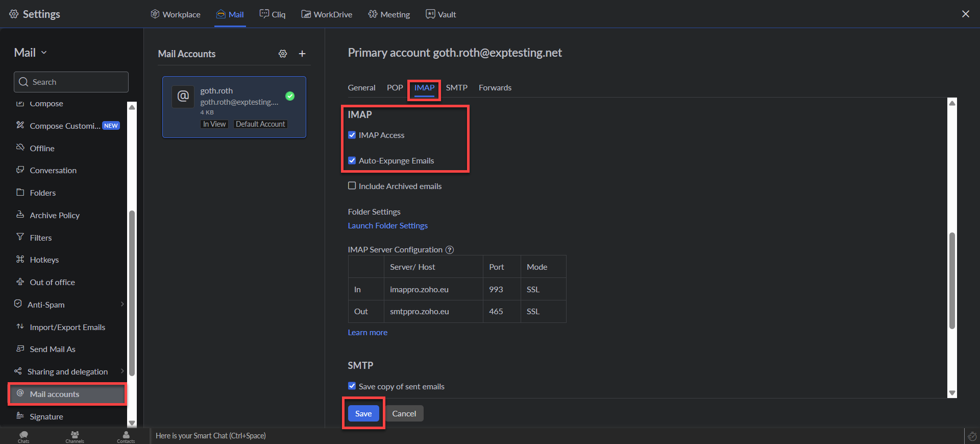Viewport: 980px width, 444px height.
Task: Open the WorkDrive settings tab
Action: pos(327,14)
